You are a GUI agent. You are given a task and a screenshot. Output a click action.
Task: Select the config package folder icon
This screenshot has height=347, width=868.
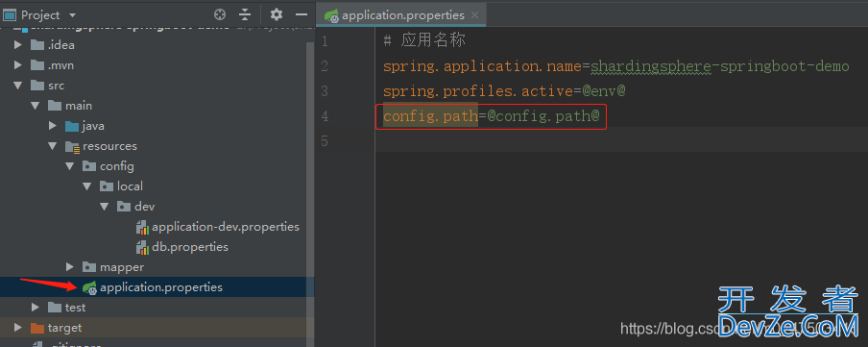click(x=89, y=165)
